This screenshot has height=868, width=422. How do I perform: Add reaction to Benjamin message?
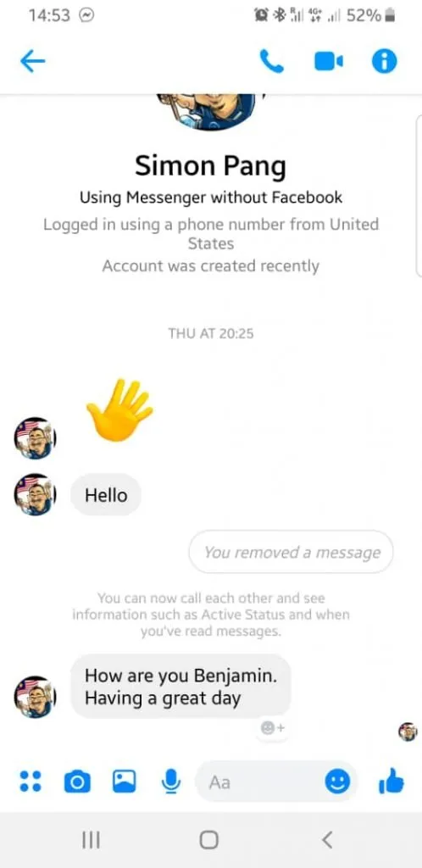272,728
